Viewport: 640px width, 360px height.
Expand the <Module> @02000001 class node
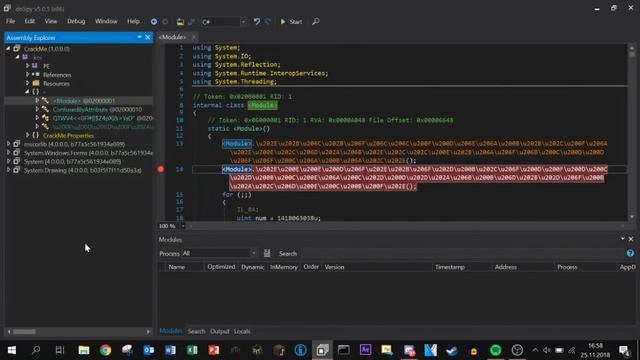pyautogui.click(x=37, y=100)
